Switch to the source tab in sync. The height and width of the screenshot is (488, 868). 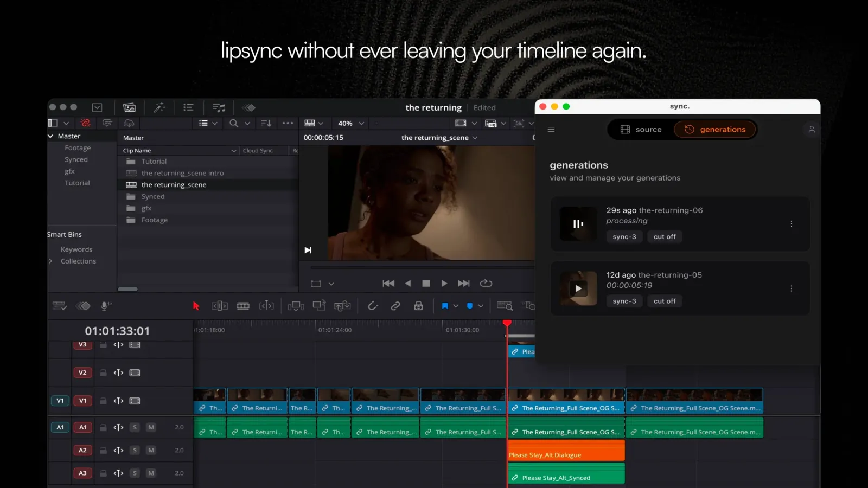[641, 130]
